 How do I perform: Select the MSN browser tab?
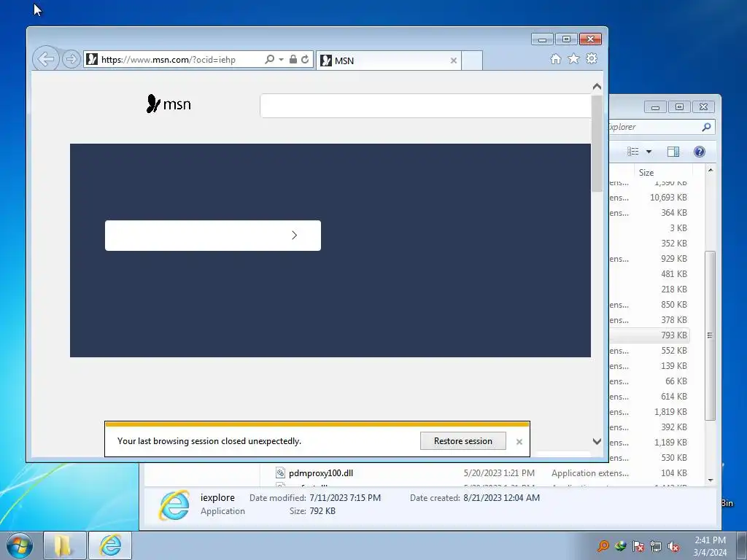[x=388, y=61]
